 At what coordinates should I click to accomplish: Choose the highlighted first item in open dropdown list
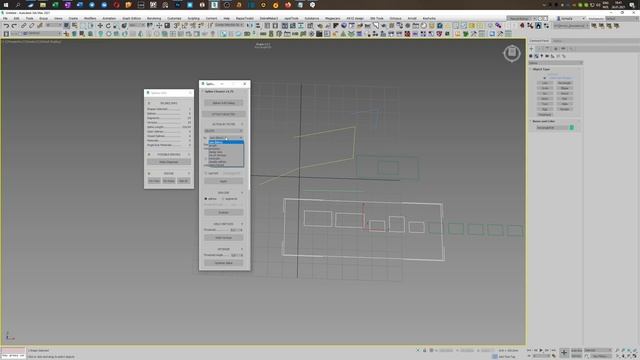click(226, 142)
